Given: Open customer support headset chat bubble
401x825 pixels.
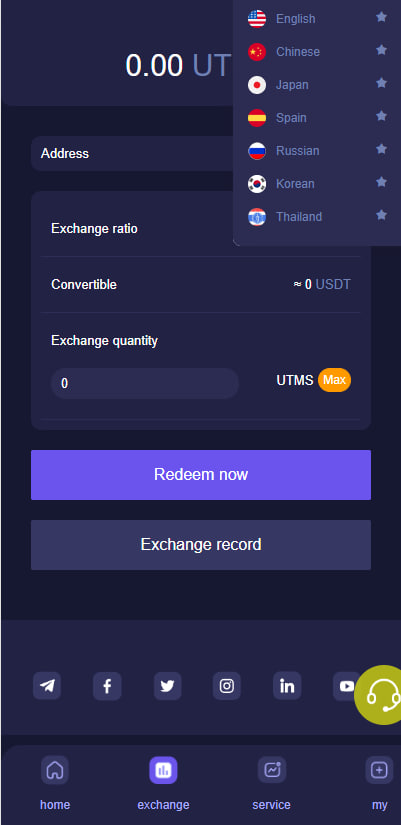Looking at the screenshot, I should pos(380,695).
